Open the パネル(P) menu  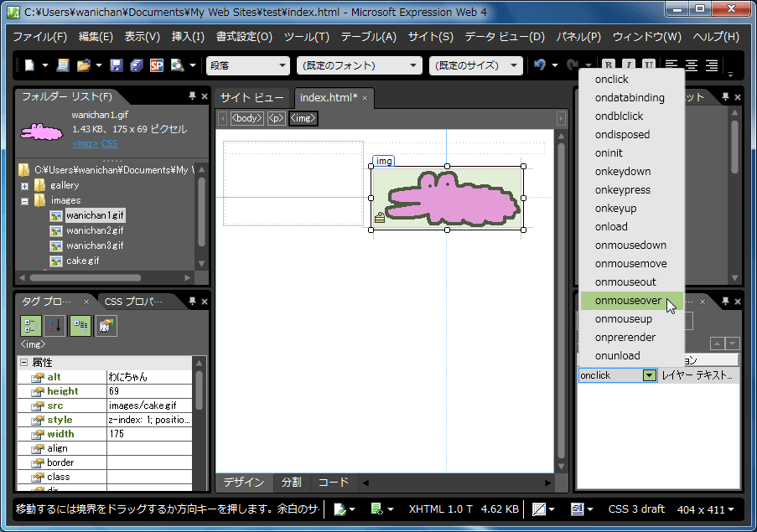tap(578, 37)
